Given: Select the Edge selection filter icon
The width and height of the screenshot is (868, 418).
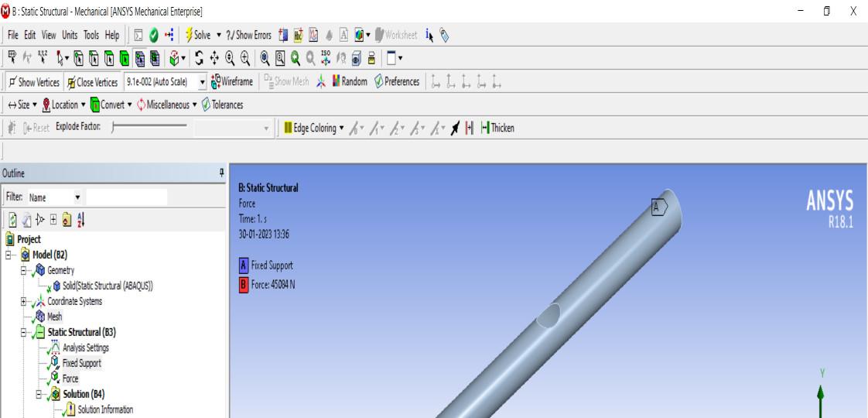Looking at the screenshot, I should pyautogui.click(x=94, y=58).
